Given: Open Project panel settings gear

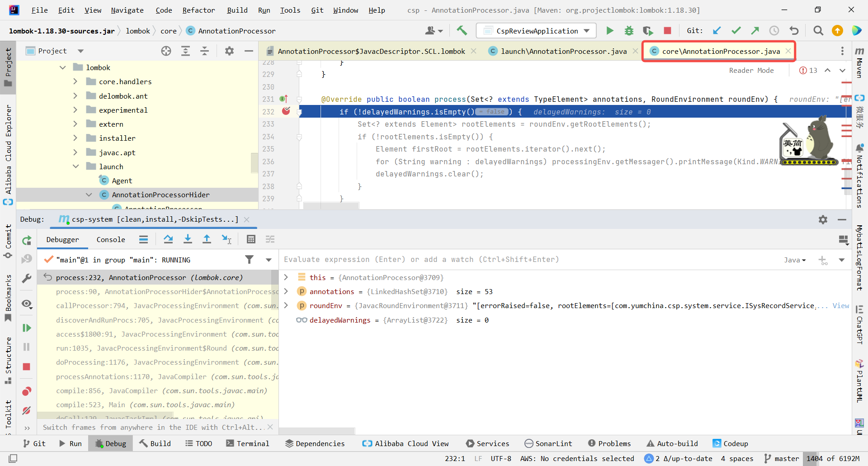Looking at the screenshot, I should point(229,51).
